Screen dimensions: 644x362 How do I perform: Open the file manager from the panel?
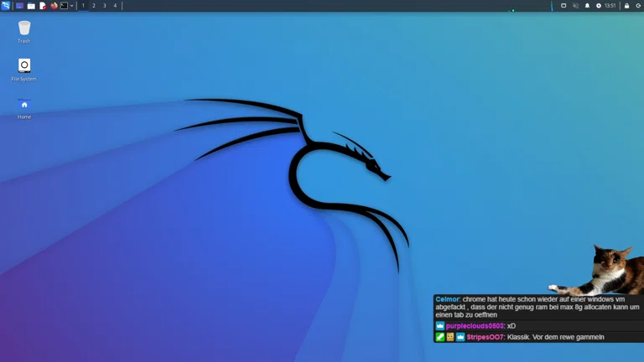(31, 6)
